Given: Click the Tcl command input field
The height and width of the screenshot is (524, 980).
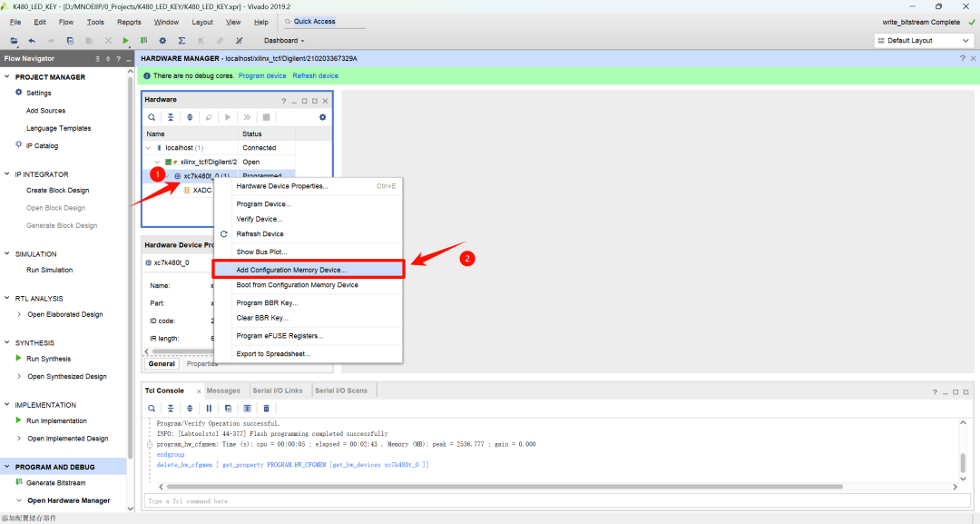Looking at the screenshot, I should pos(363,500).
